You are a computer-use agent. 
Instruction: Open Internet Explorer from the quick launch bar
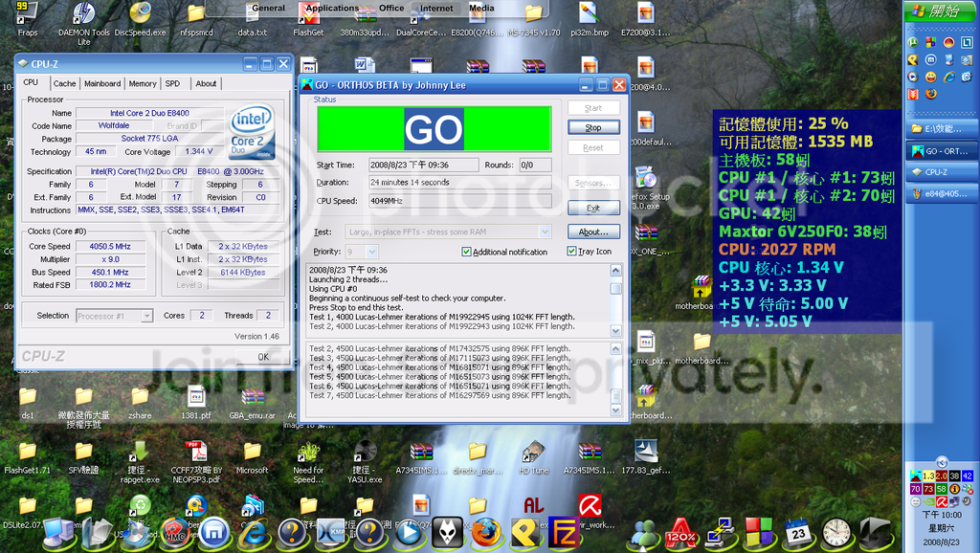click(254, 534)
